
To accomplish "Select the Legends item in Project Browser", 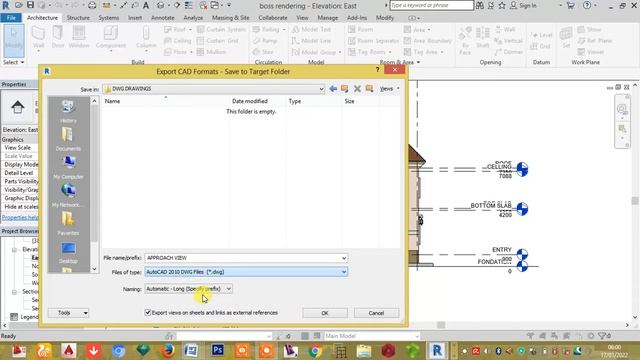I will [29, 317].
